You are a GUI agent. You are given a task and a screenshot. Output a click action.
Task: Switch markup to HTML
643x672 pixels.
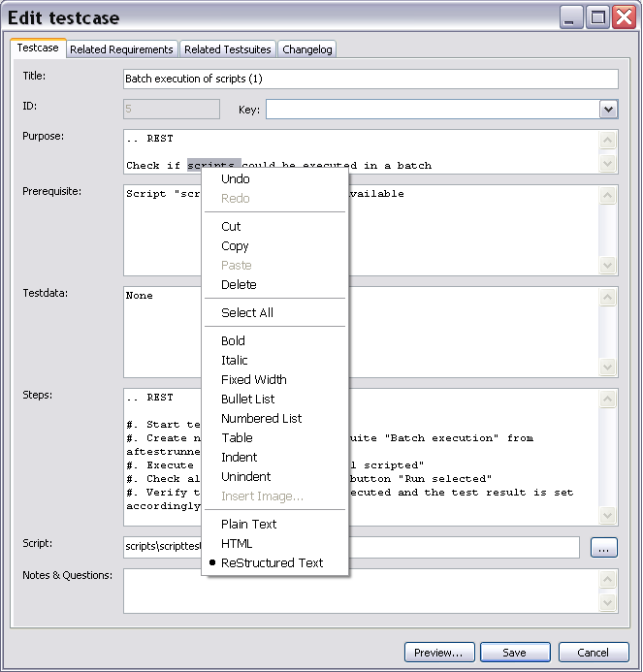274,543
